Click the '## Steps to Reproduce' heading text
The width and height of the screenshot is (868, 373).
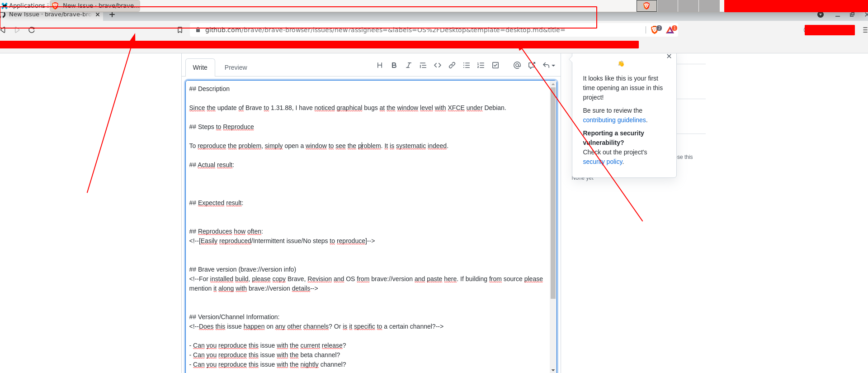coord(222,127)
